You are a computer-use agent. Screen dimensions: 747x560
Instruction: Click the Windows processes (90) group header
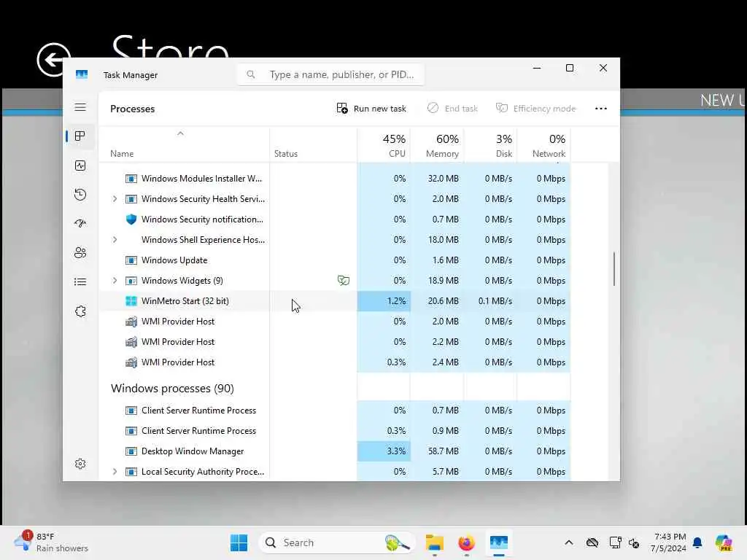(172, 389)
